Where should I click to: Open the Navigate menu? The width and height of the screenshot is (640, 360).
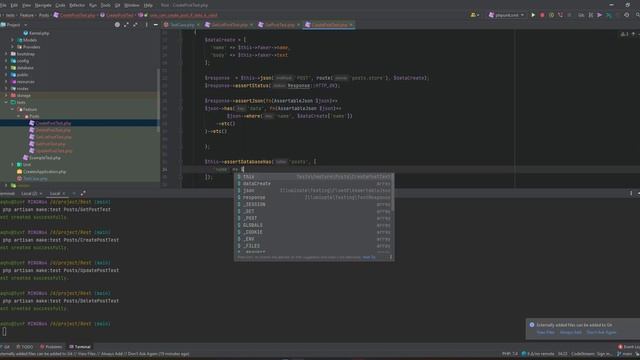point(43,5)
